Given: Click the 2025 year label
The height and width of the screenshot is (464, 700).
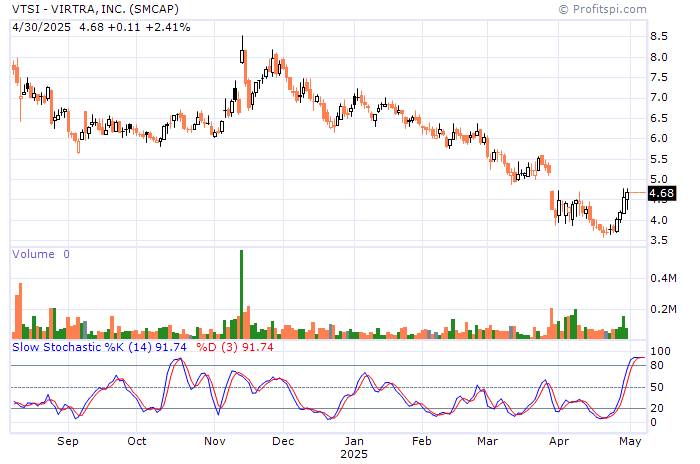Looking at the screenshot, I should tap(354, 454).
